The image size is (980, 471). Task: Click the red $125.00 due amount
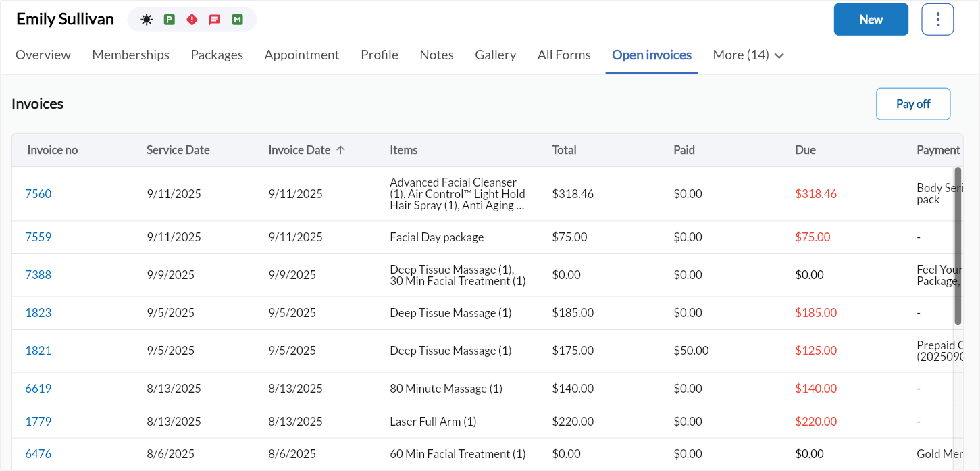(816, 351)
